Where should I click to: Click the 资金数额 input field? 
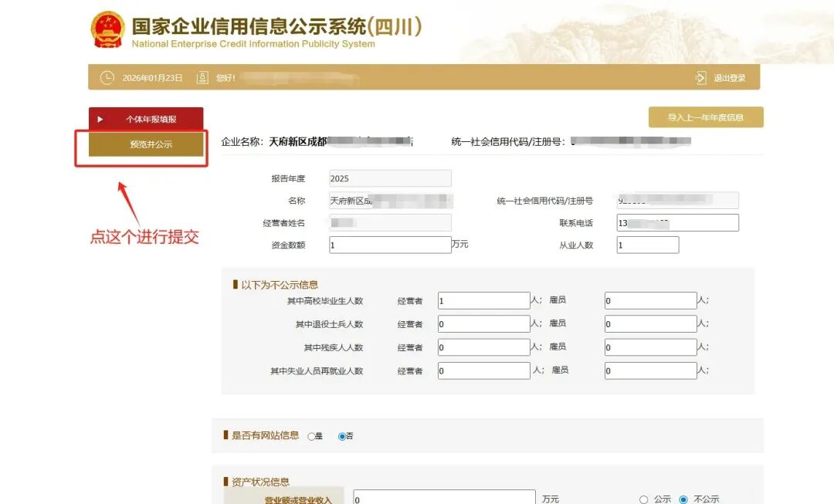tap(390, 244)
